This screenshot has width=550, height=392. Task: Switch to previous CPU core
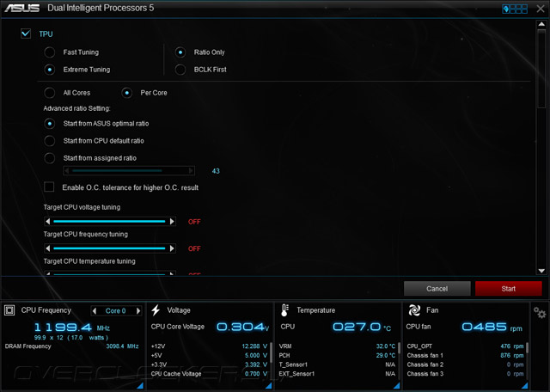pyautogui.click(x=94, y=311)
